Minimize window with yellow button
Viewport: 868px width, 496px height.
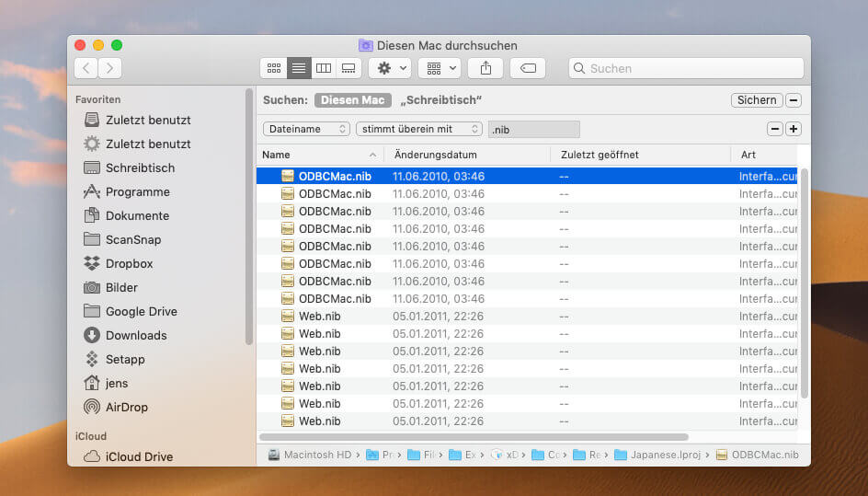point(98,45)
